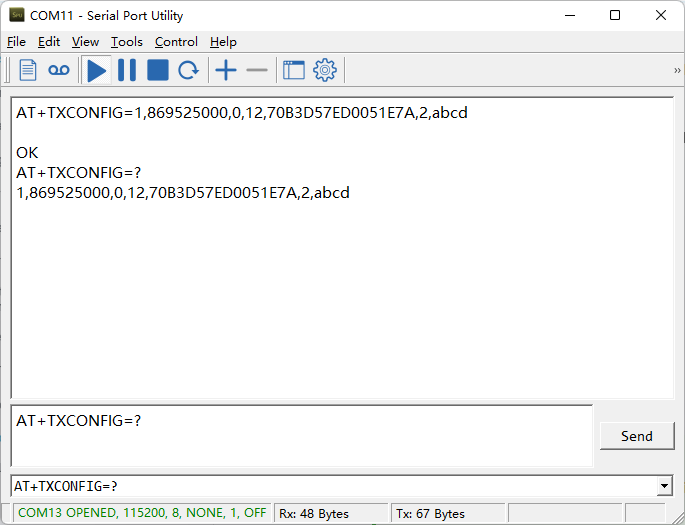Click the COM13 OPENED status bar entry
Screen dimensions: 685x525
click(142, 513)
